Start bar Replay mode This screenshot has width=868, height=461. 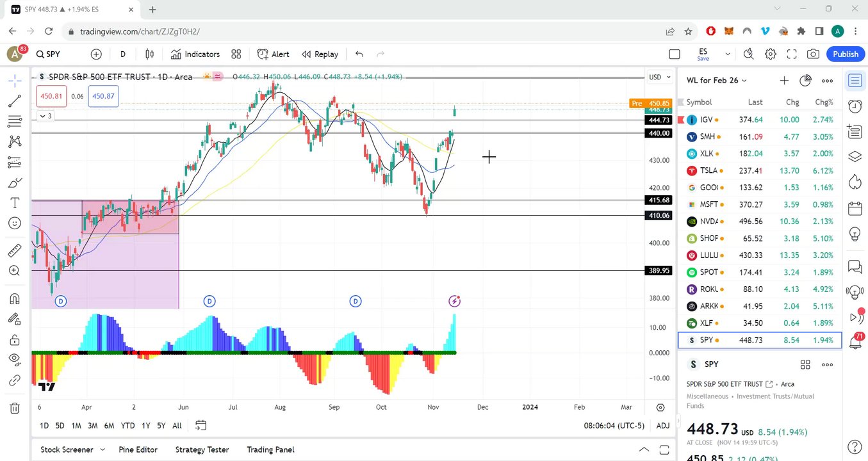320,54
